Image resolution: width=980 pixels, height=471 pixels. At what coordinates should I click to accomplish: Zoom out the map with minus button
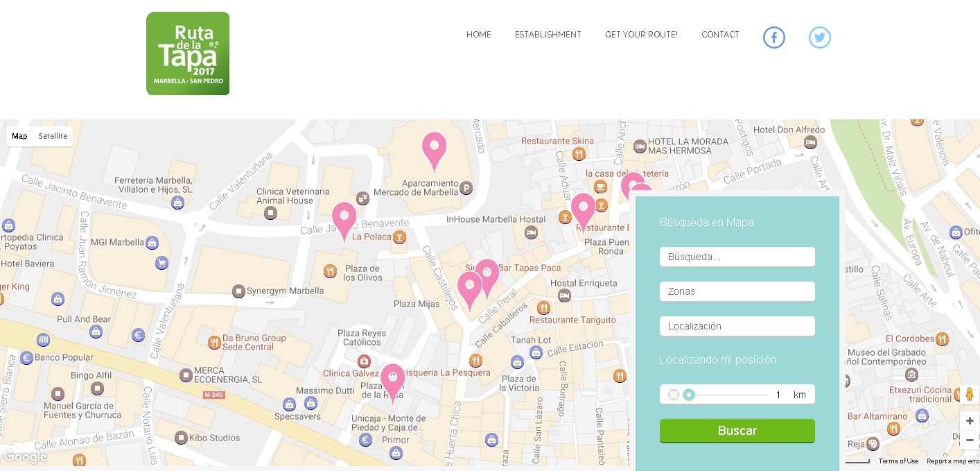[969, 440]
